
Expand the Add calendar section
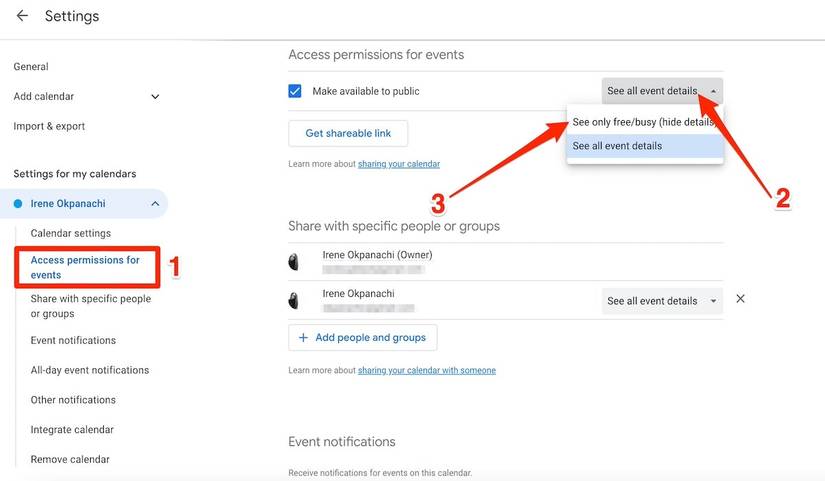[x=155, y=97]
